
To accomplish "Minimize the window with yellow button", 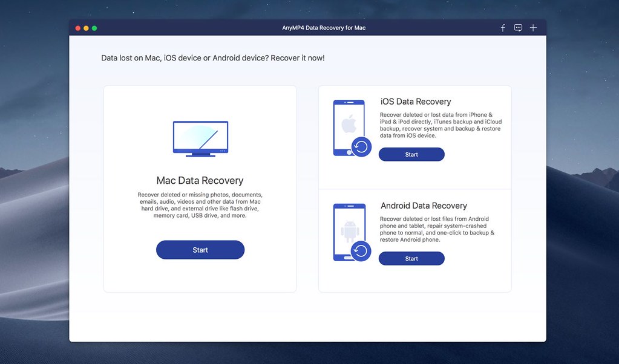I will click(x=86, y=28).
